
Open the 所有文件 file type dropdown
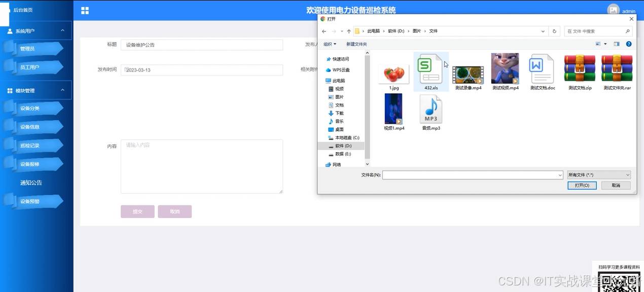[599, 175]
